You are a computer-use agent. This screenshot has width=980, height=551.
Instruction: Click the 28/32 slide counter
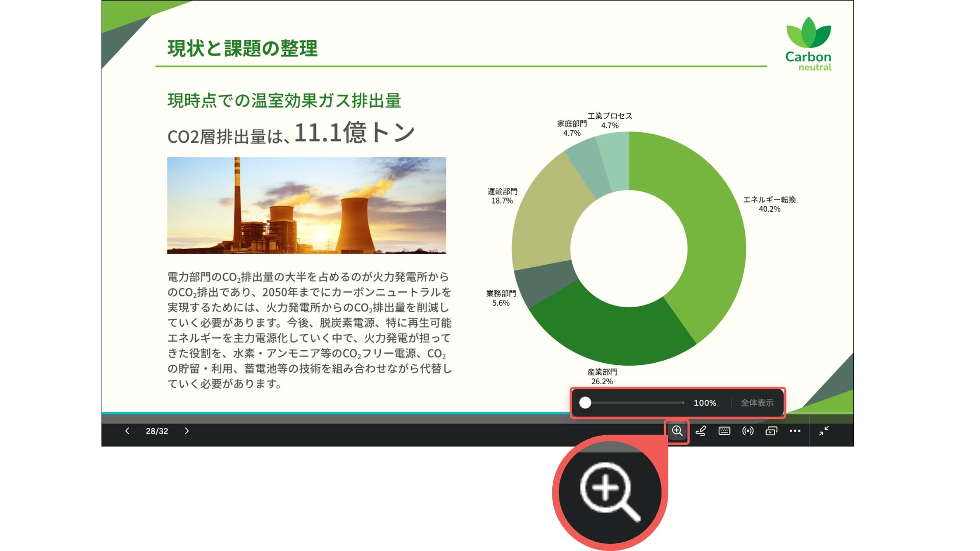[x=157, y=431]
